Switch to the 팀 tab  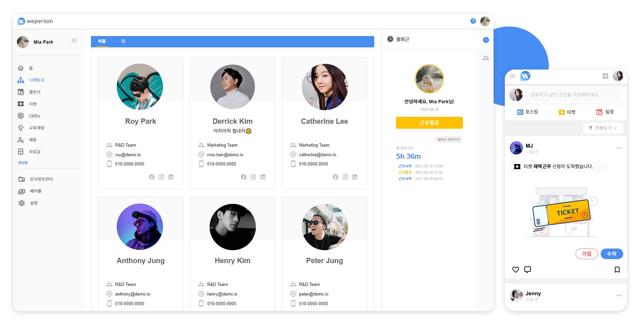123,41
